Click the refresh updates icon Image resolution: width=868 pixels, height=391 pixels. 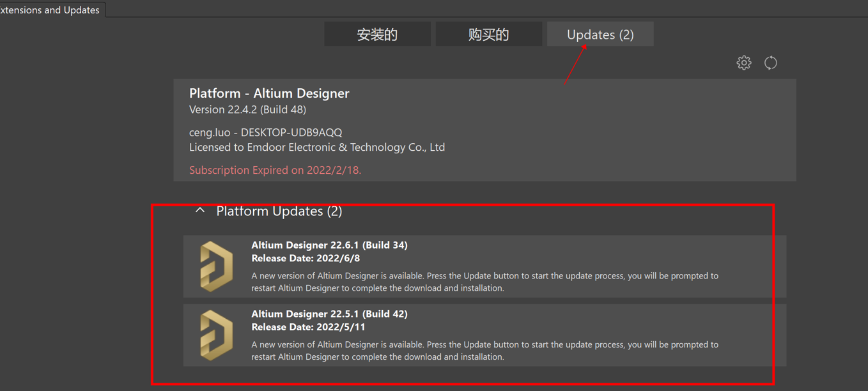click(770, 63)
